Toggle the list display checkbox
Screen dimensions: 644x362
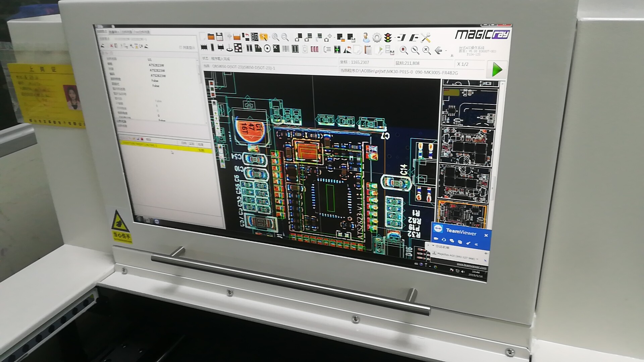(181, 48)
